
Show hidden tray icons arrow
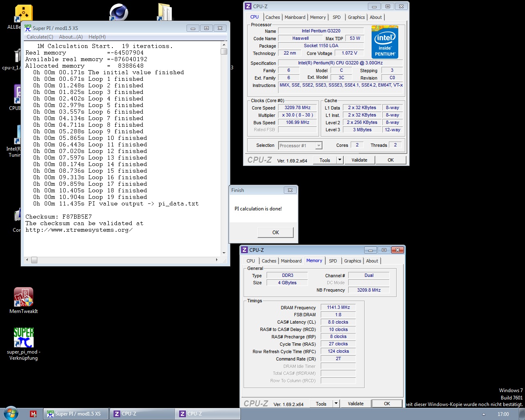(484, 414)
